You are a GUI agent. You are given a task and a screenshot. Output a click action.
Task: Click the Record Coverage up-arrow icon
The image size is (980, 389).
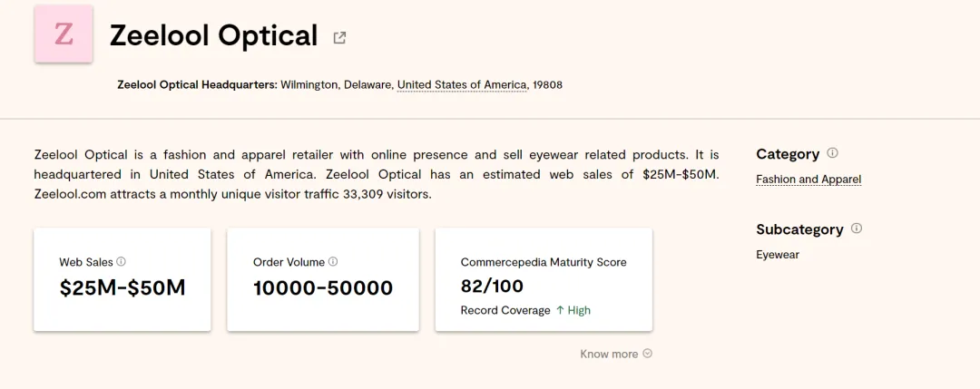560,310
